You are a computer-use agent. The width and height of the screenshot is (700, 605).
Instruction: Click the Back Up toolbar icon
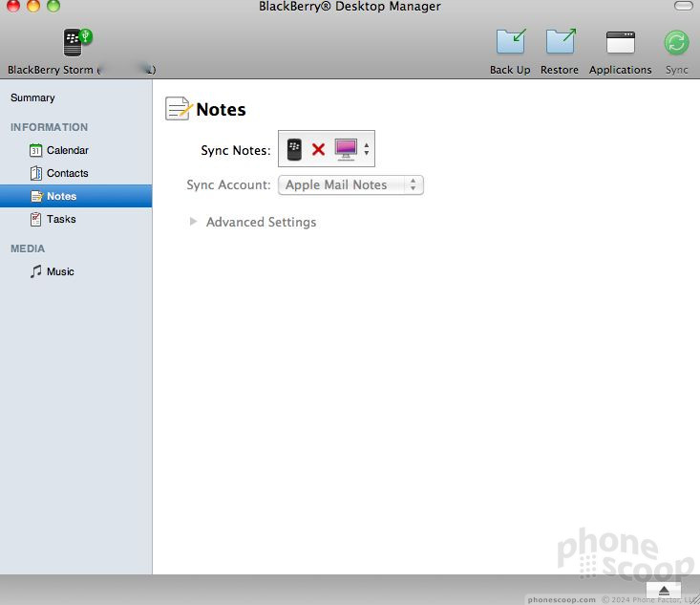pyautogui.click(x=510, y=41)
